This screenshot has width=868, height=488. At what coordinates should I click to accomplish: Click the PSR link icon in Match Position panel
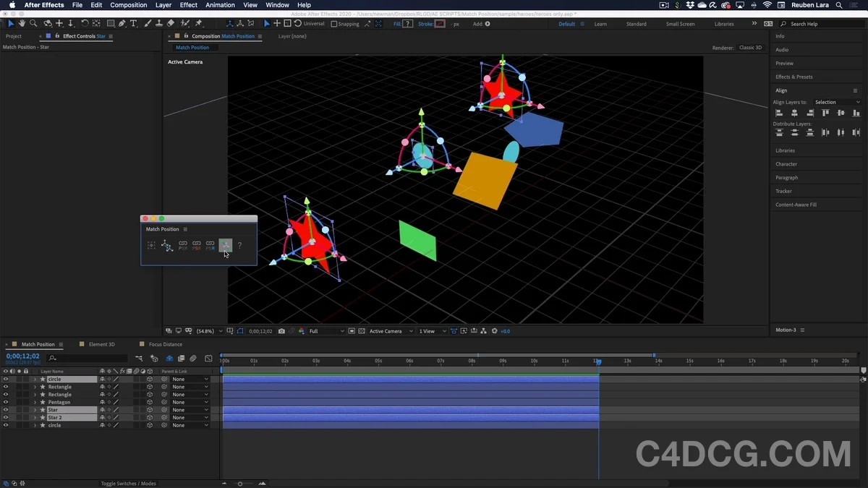pyautogui.click(x=183, y=244)
